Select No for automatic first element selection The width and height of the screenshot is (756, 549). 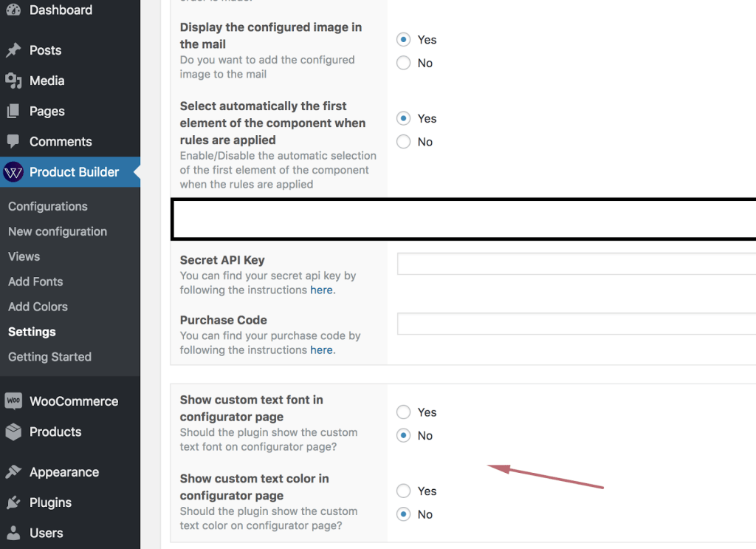point(403,142)
